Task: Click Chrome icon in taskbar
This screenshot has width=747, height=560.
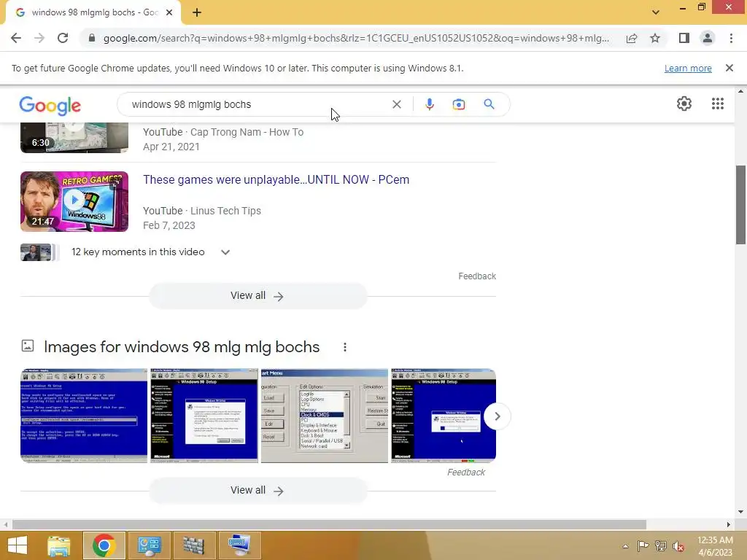Action: (x=104, y=545)
